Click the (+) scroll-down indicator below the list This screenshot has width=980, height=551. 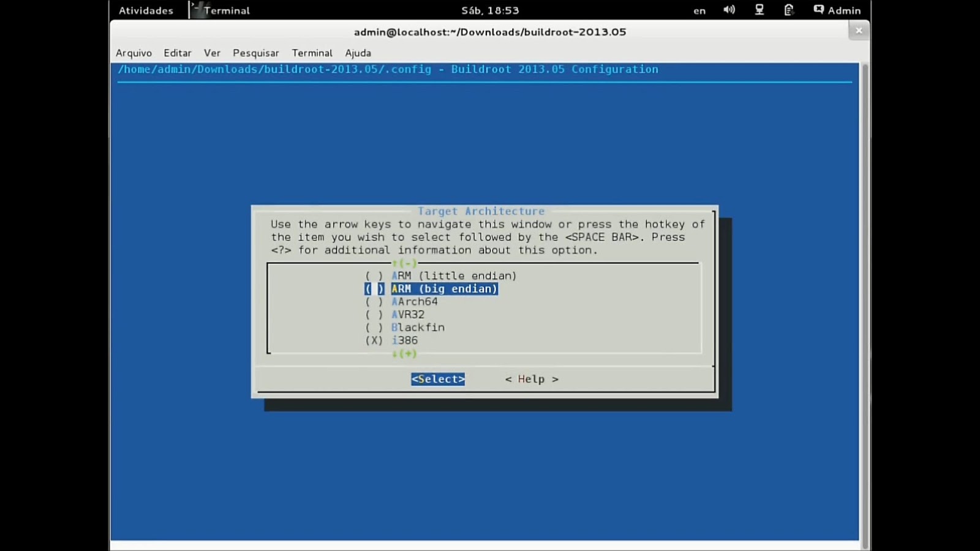pyautogui.click(x=407, y=353)
